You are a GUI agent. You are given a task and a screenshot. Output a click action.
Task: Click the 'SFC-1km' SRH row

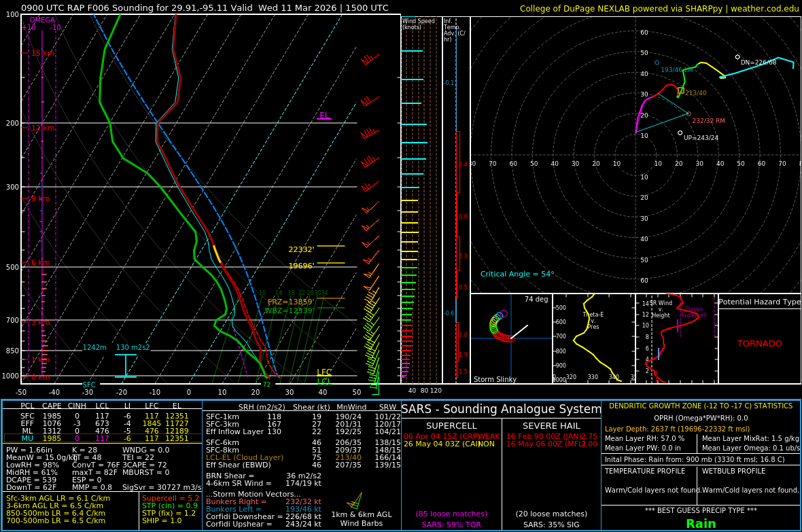click(303, 416)
